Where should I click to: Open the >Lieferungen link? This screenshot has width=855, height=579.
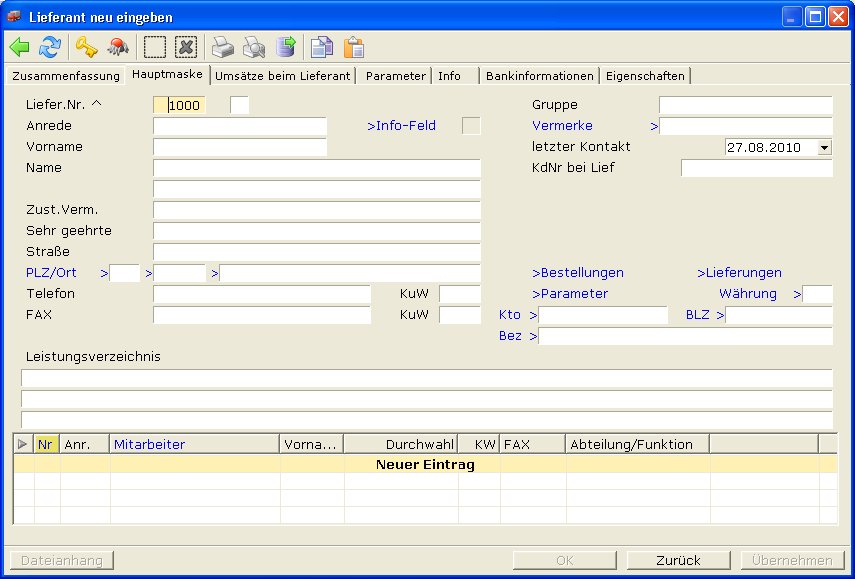click(739, 273)
